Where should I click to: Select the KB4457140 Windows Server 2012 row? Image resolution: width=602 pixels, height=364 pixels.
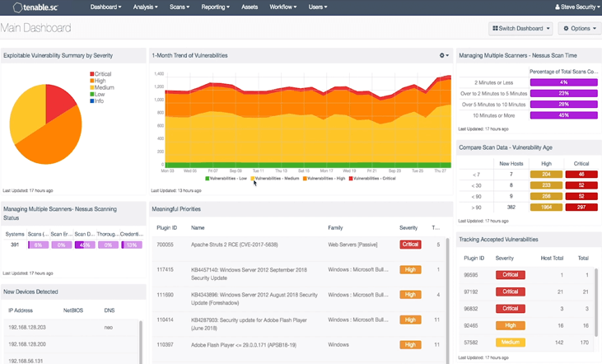[299, 274]
